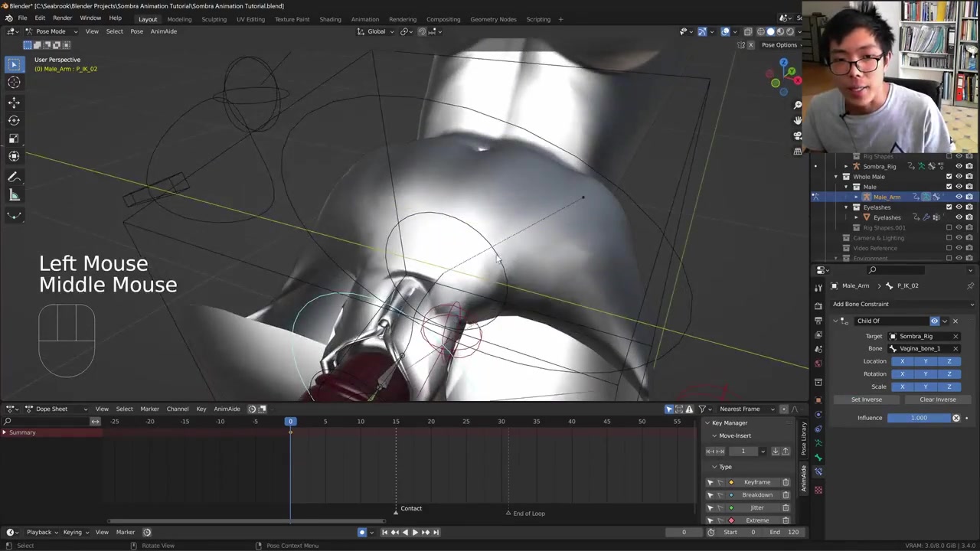Select the Move tool in the left toolbar
The height and width of the screenshot is (551, 980).
pos(14,102)
